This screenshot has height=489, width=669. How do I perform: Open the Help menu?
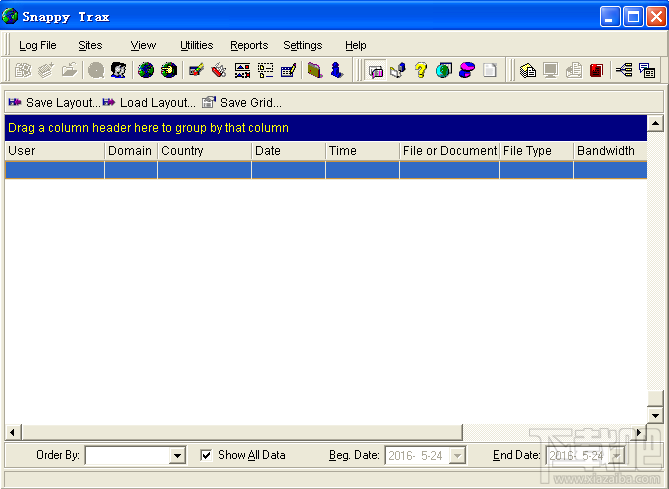tap(355, 45)
